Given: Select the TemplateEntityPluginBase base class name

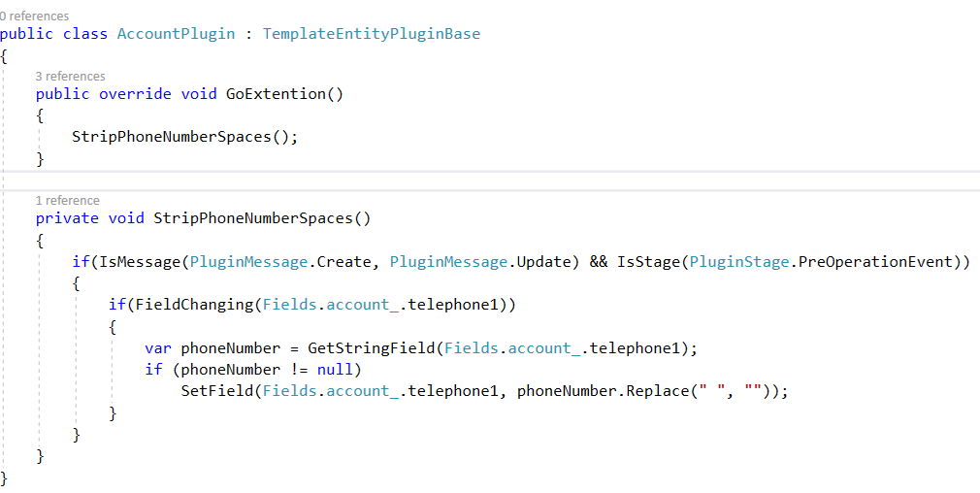Looking at the screenshot, I should (x=371, y=33).
